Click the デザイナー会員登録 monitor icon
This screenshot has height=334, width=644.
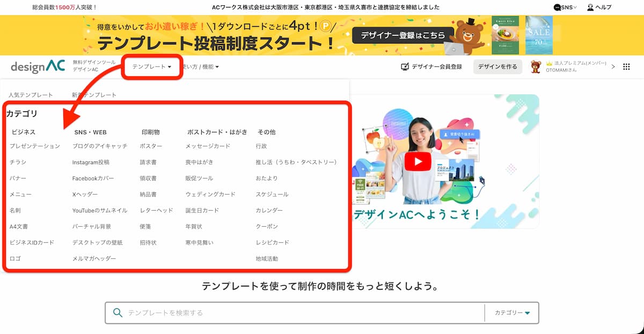[x=405, y=67]
